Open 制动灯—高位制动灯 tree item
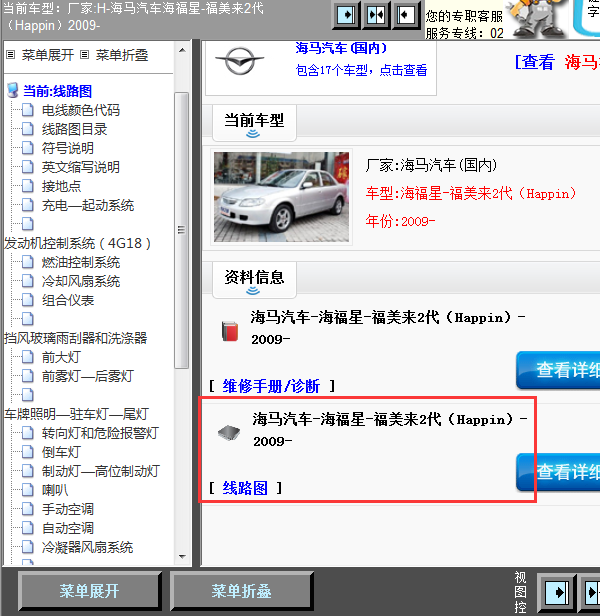The height and width of the screenshot is (616, 600). [101, 471]
